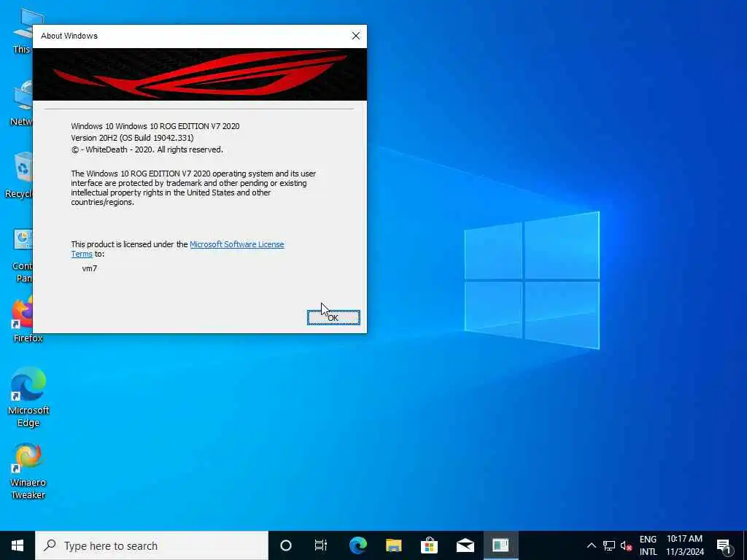Viewport: 747px width, 560px height.
Task: Select the active winver taskbar button
Action: pos(500,545)
